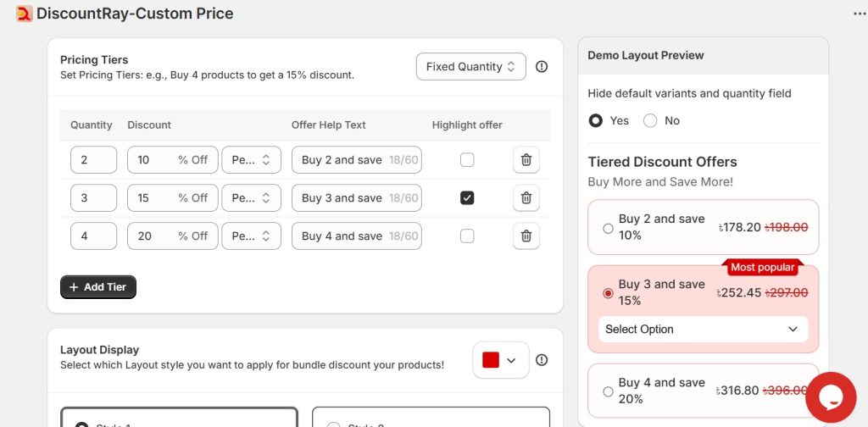The image size is (868, 427).
Task: Click the Pricing Tiers section title
Action: click(x=94, y=60)
